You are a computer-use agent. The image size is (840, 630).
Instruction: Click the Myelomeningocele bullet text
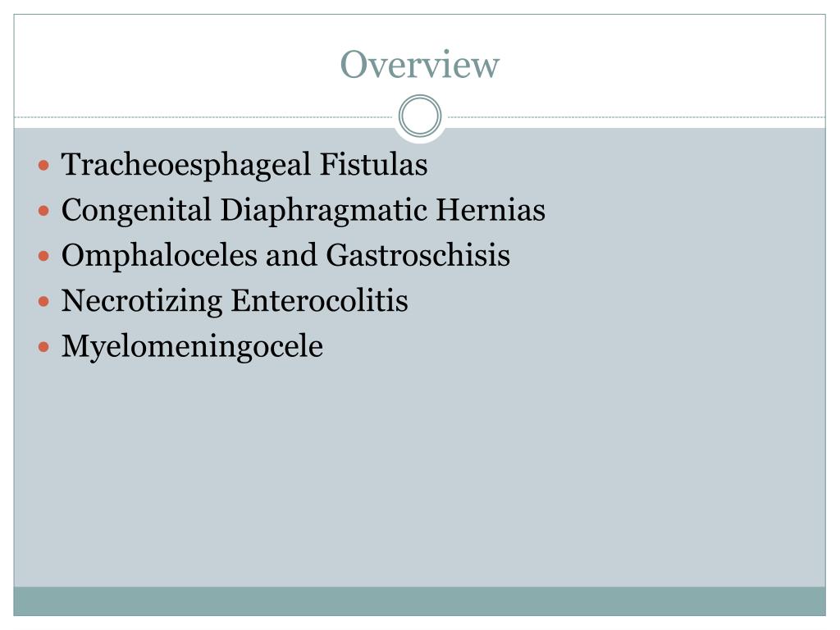click(x=192, y=347)
